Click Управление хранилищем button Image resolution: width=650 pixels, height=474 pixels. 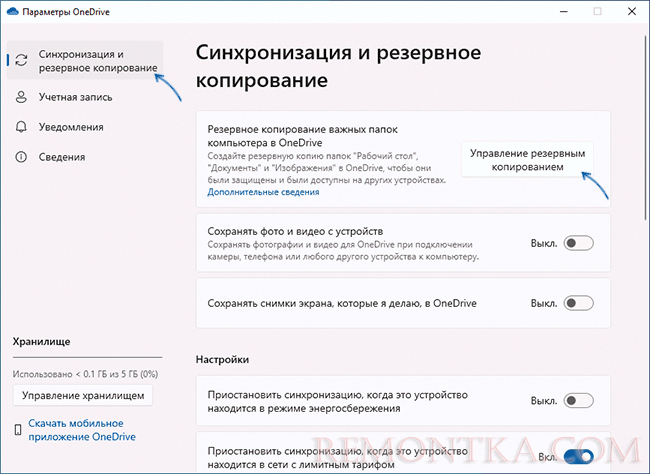pyautogui.click(x=83, y=396)
